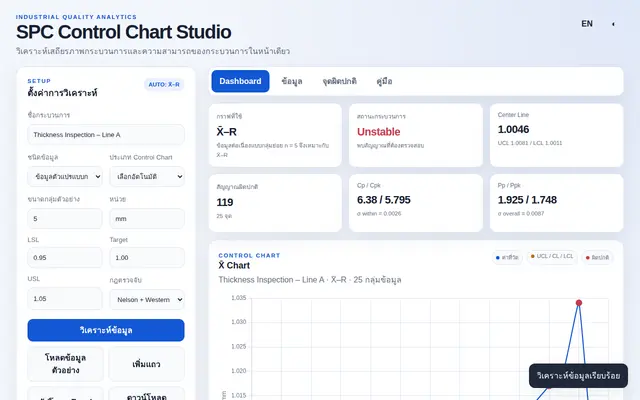Click the X̄–R chart type card
The height and width of the screenshot is (400, 640).
pos(275,135)
